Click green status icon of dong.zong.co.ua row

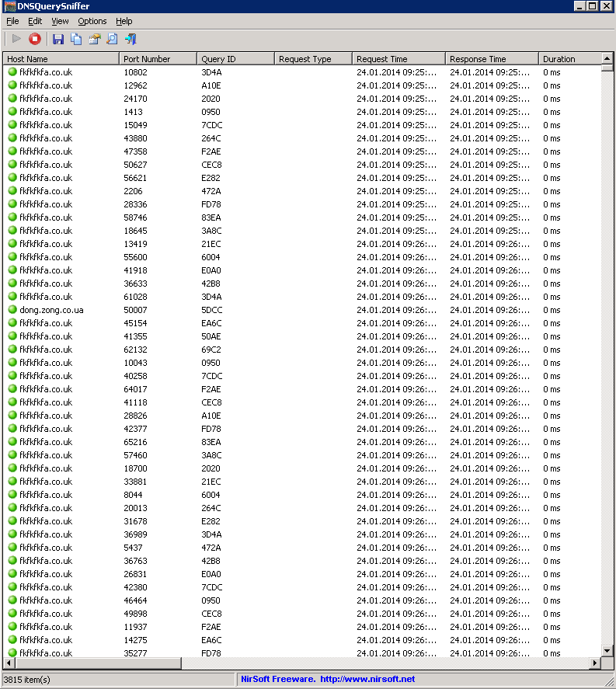[x=12, y=309]
